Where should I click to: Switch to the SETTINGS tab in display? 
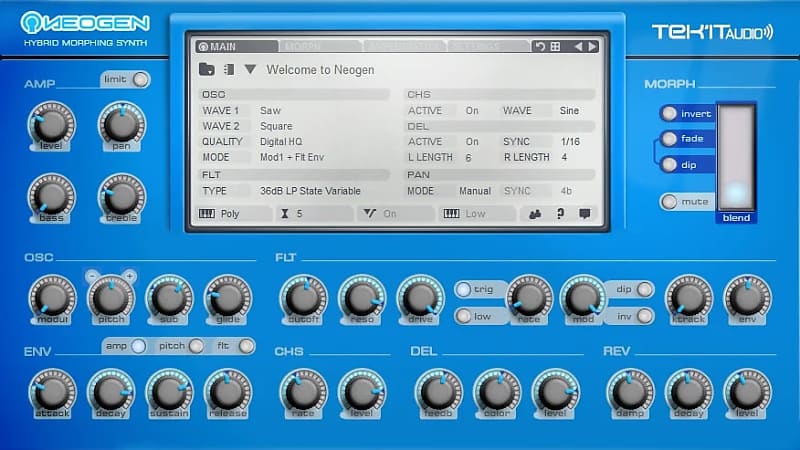[488, 46]
